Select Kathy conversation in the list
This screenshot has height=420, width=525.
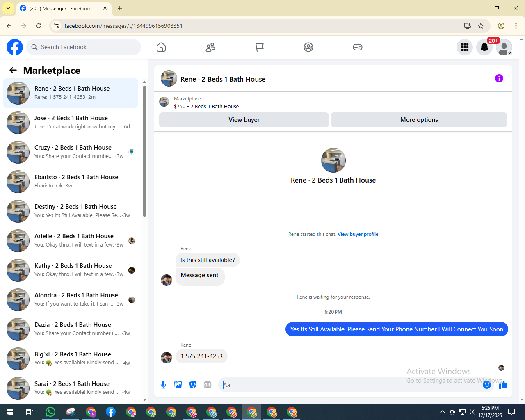pos(71,270)
